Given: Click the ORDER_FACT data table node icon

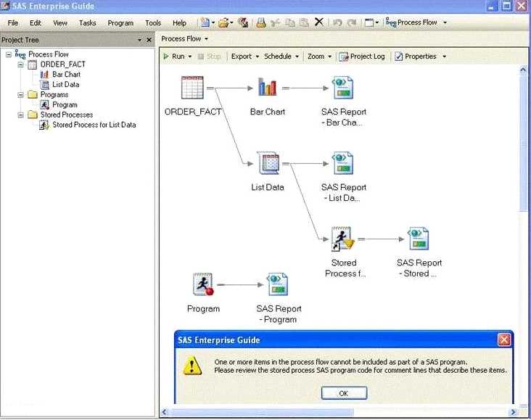Looking at the screenshot, I should coord(192,88).
